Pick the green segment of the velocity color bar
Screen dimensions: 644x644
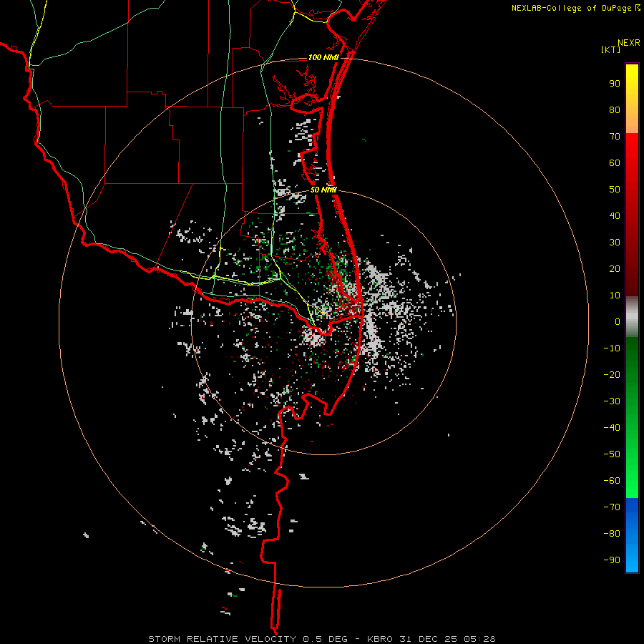(632, 418)
